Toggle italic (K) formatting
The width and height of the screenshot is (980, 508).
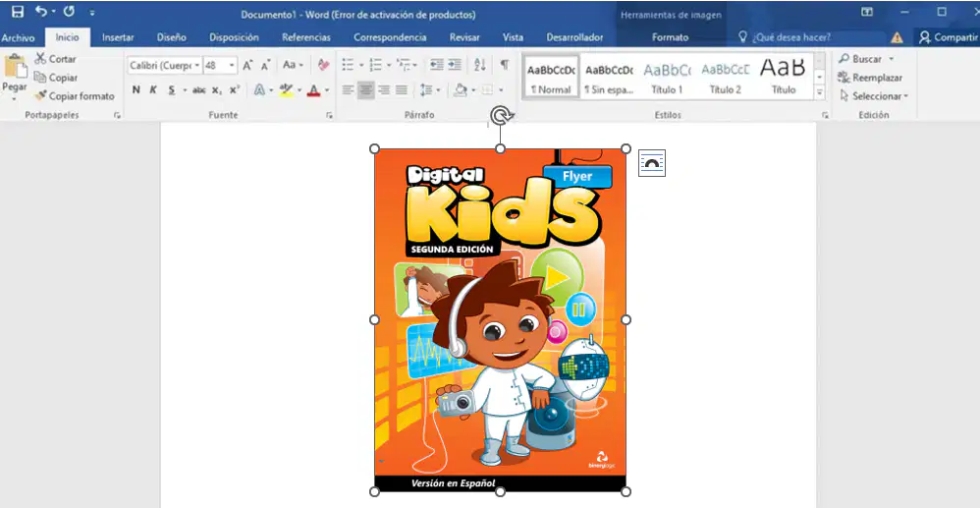click(153, 90)
